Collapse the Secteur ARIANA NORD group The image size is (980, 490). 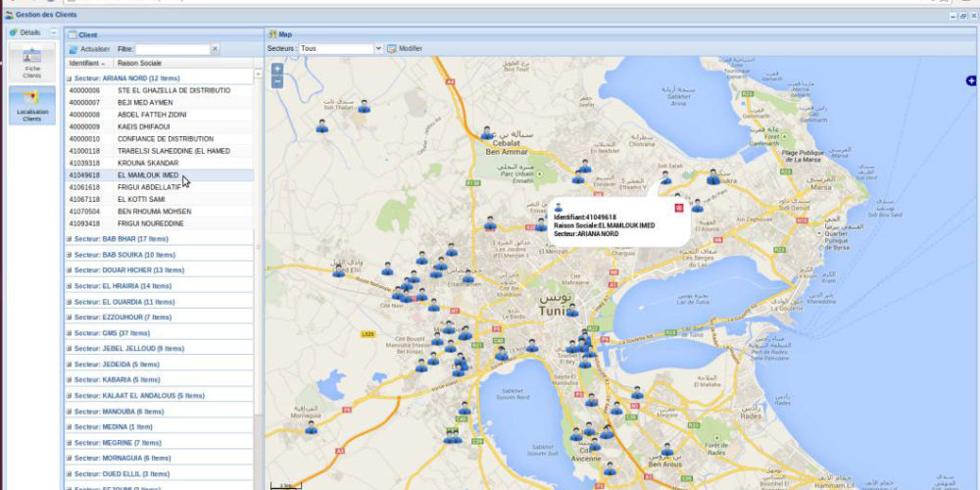click(x=69, y=77)
